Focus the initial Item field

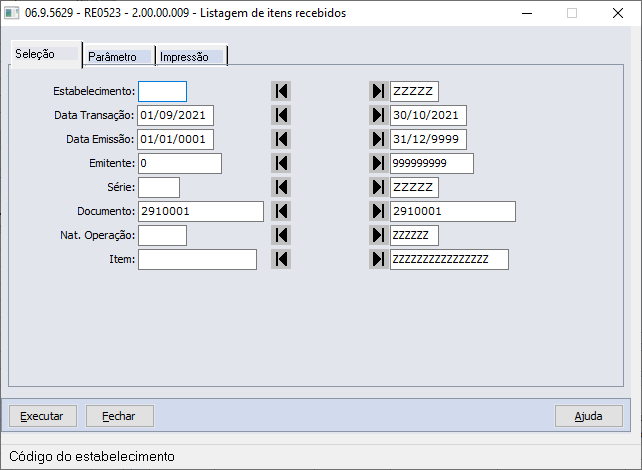[x=197, y=260]
